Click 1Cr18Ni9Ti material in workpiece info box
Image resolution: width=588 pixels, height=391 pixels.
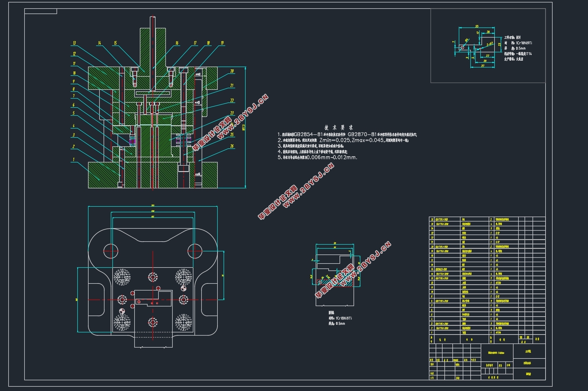(524, 43)
